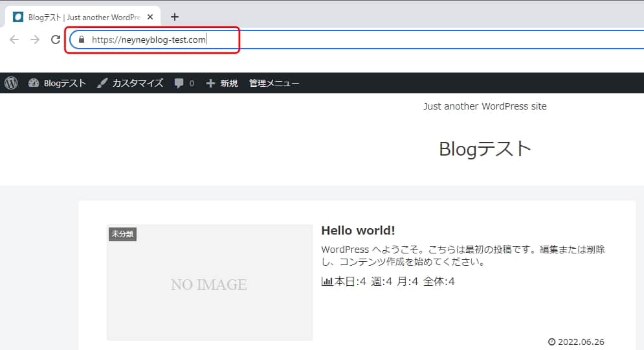Image resolution: width=644 pixels, height=350 pixels.
Task: Close the Blogテスト browser tab
Action: click(x=150, y=17)
